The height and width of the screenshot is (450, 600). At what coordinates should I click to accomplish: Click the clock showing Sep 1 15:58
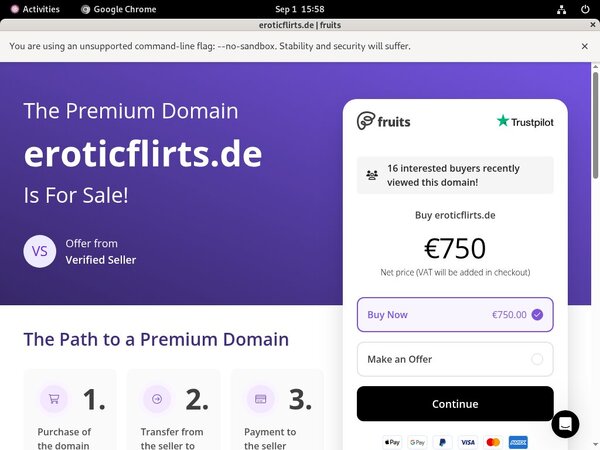point(299,9)
